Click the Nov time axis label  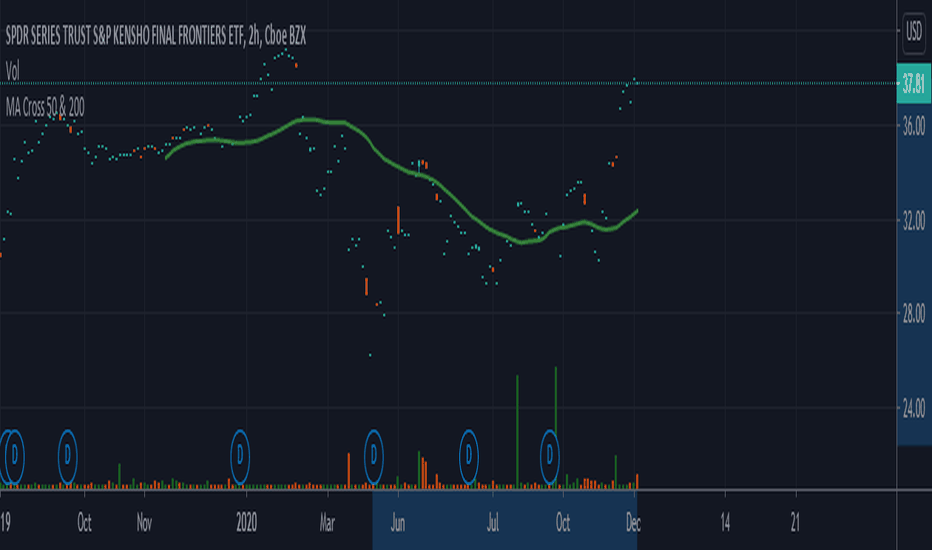coord(144,523)
